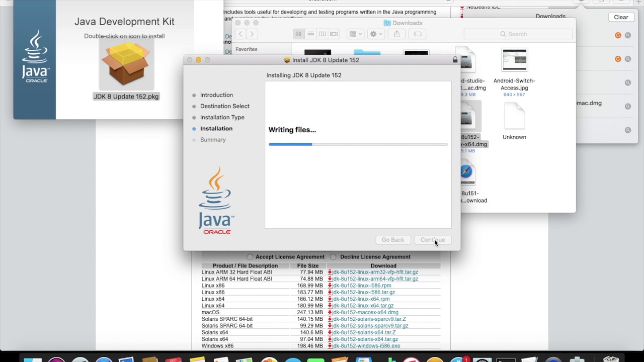Viewport: 644px width, 362px height.
Task: Go back in the Finder Downloads window
Action: [x=240, y=34]
